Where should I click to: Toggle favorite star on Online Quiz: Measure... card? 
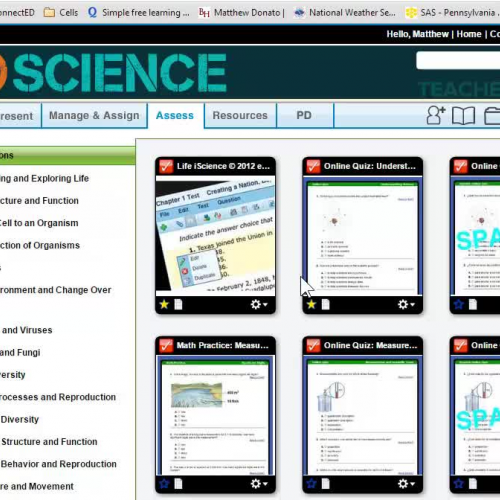[x=311, y=483]
